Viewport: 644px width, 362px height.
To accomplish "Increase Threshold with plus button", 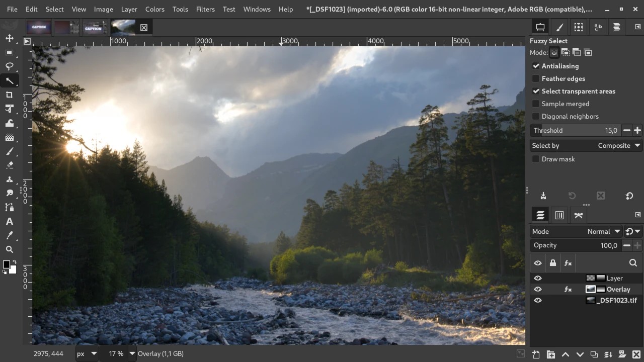I will click(637, 130).
